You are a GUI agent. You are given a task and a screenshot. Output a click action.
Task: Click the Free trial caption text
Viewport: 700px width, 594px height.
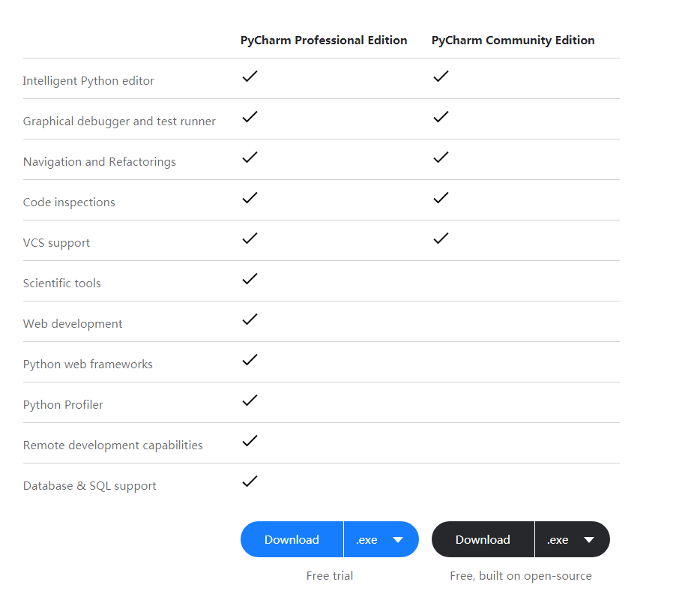330,576
